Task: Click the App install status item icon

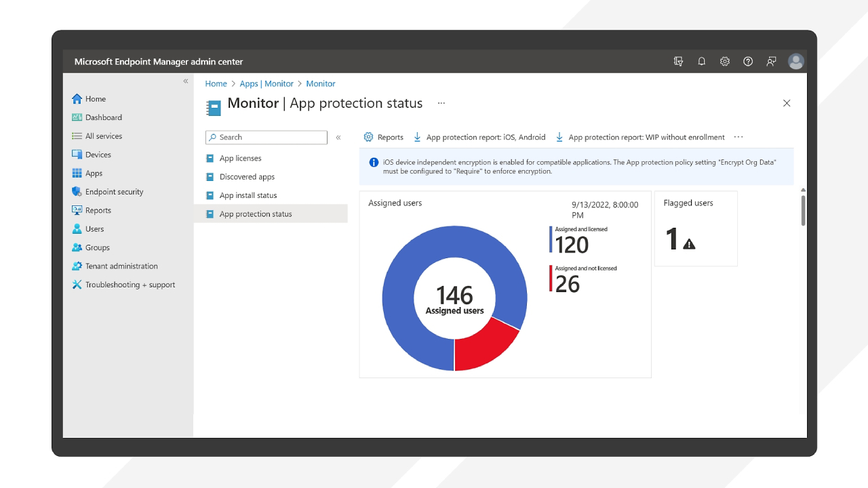Action: pyautogui.click(x=210, y=195)
